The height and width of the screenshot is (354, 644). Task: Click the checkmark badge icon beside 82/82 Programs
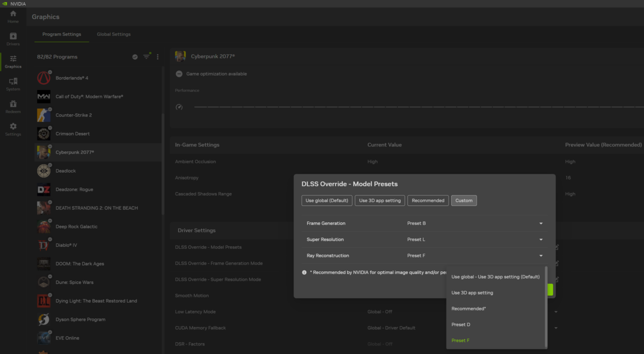pyautogui.click(x=135, y=57)
